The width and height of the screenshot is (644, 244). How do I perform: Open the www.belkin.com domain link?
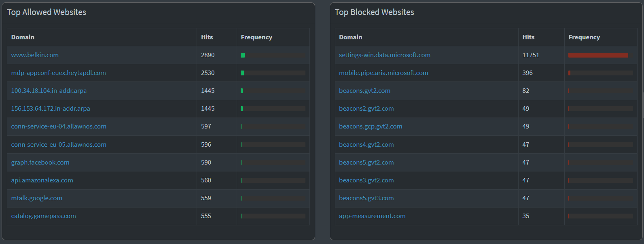coord(35,55)
